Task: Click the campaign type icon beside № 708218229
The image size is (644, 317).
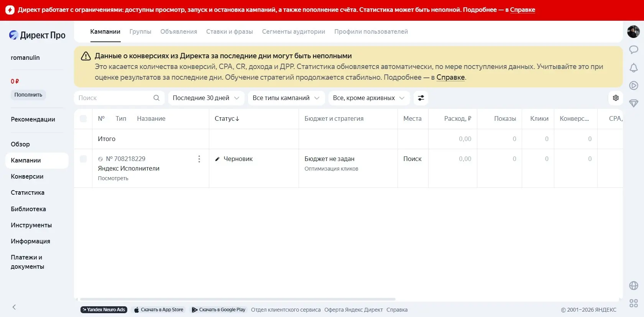Action: pos(100,159)
